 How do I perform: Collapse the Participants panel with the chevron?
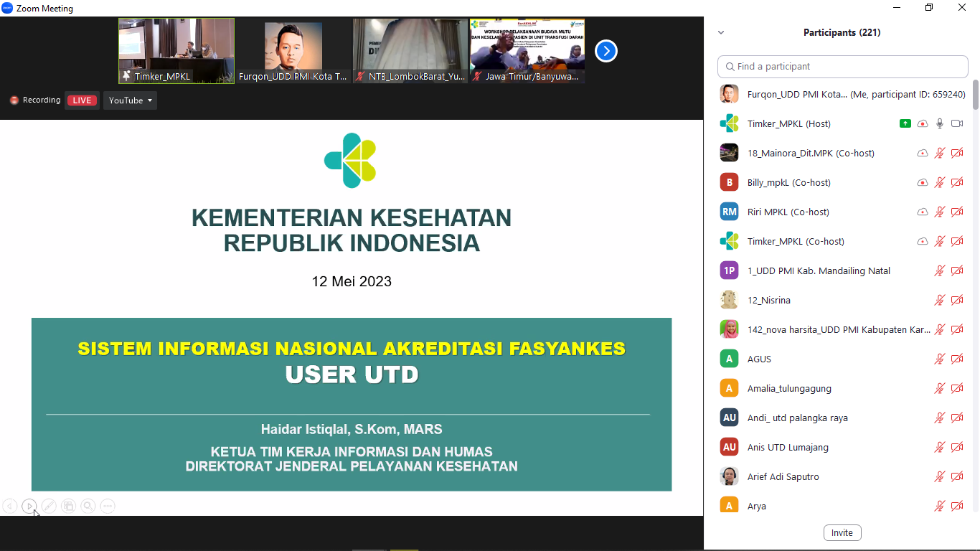coord(720,32)
